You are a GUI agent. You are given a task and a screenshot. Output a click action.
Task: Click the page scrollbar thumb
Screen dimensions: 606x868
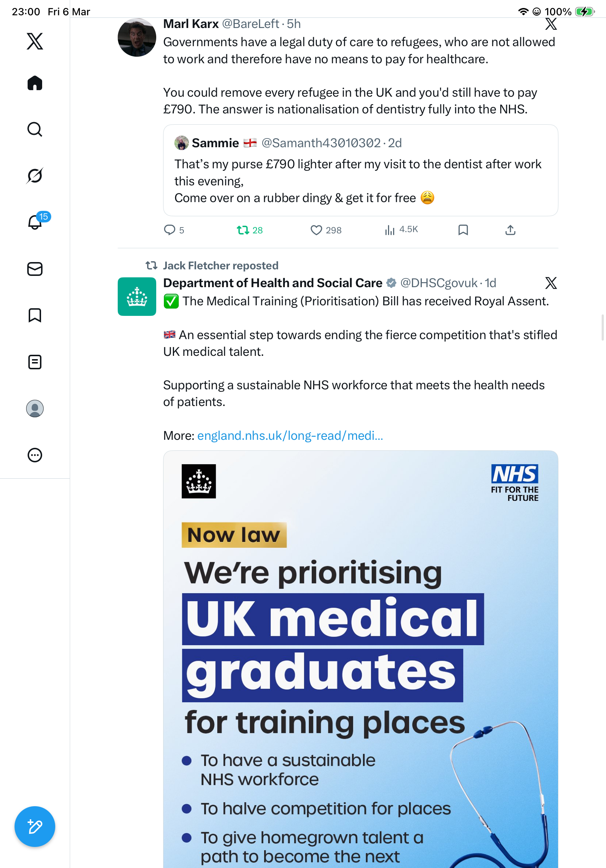[603, 327]
